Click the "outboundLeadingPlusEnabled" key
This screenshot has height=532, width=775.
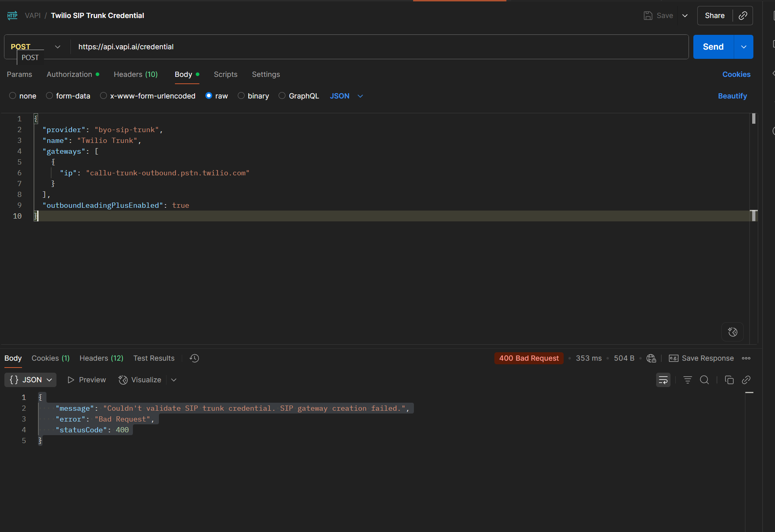coord(103,205)
